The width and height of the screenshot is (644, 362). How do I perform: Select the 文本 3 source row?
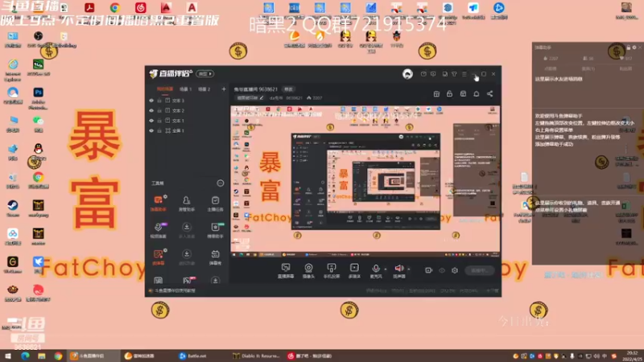(188, 101)
